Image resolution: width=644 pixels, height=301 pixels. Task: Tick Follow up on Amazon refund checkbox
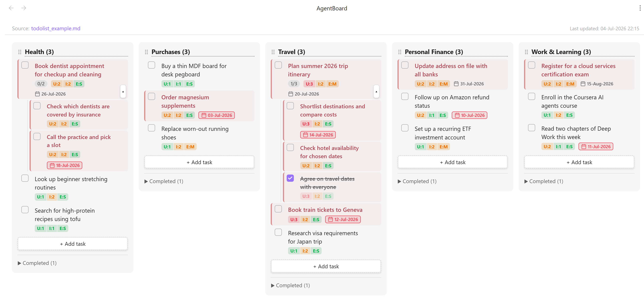(405, 96)
